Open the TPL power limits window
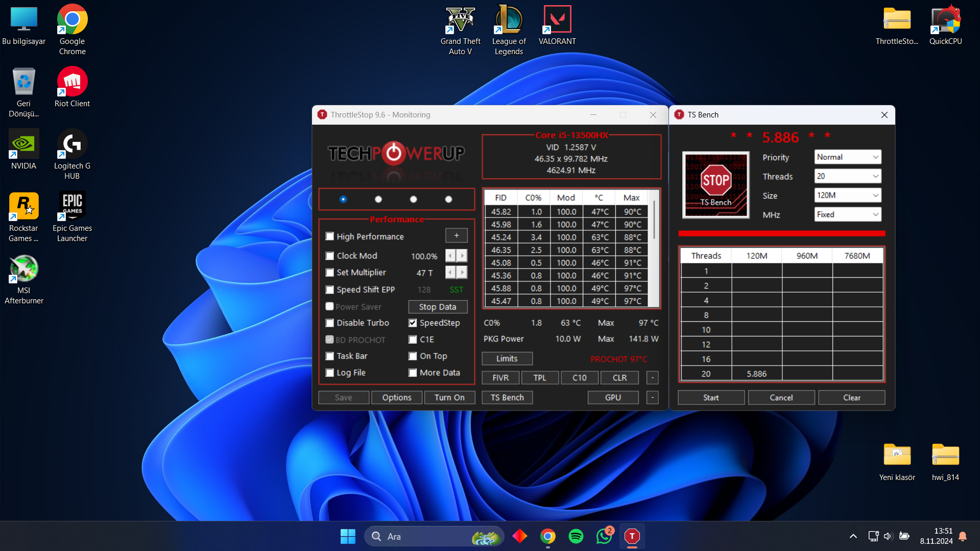 point(540,378)
